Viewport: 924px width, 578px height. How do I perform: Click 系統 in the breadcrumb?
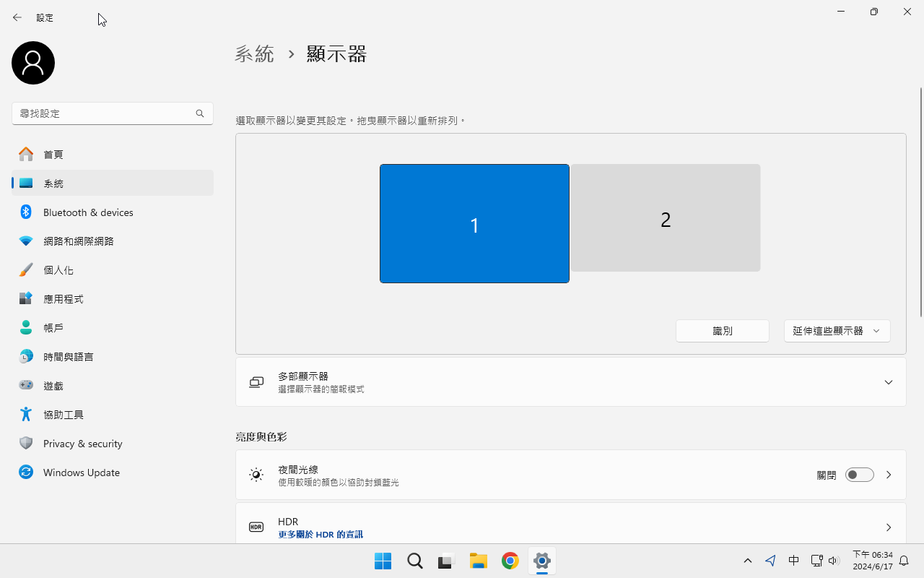tap(255, 54)
